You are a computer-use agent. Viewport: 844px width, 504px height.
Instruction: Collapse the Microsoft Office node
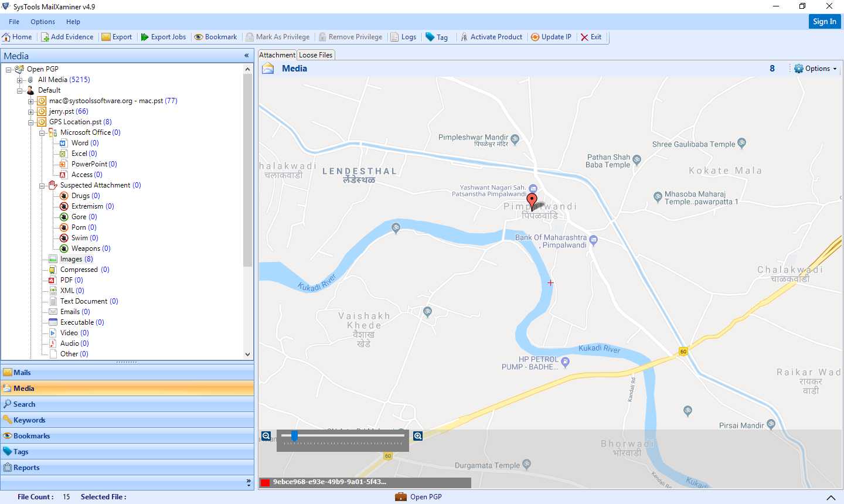click(x=42, y=132)
